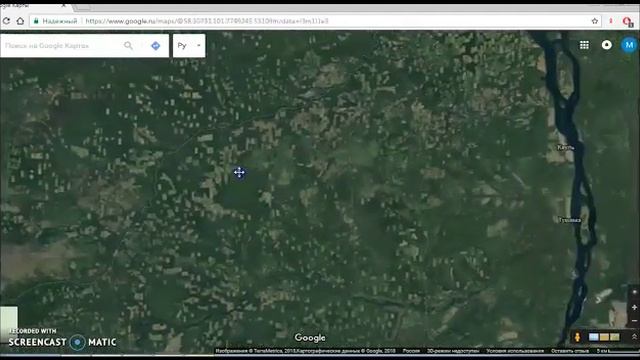Open the 'Ру' language dropdown

(189, 46)
